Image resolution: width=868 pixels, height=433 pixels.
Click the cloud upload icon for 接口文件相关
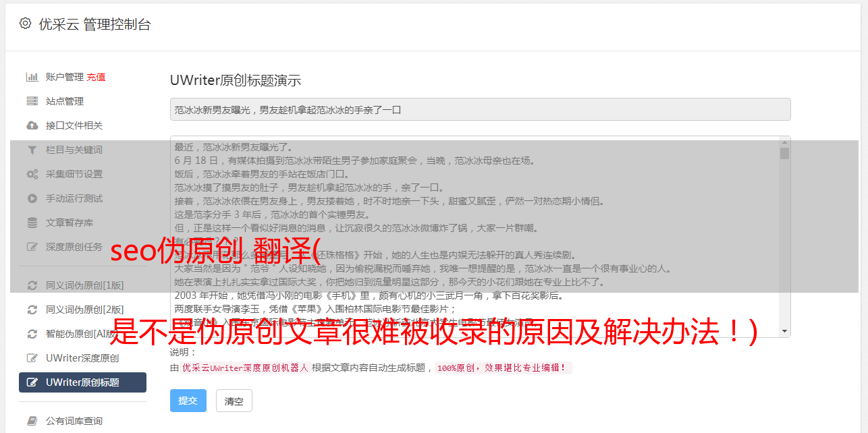[x=32, y=125]
